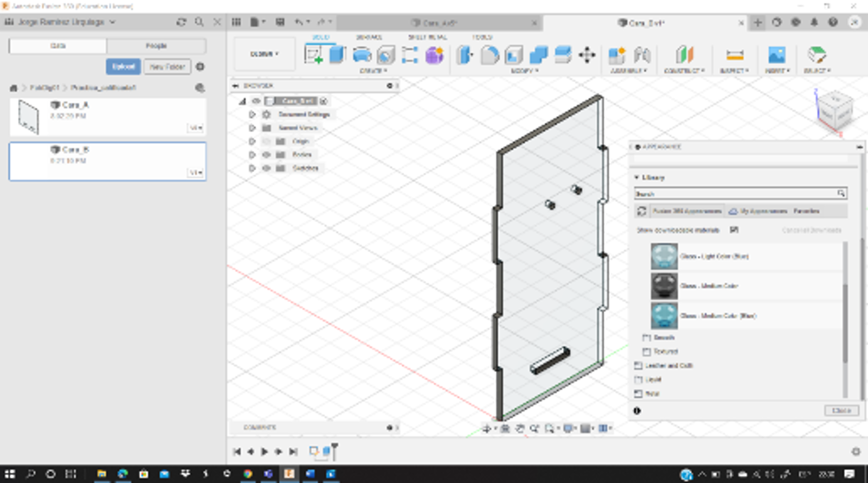Select the Create Sketch tool
Screen dimensions: 868x483
pos(314,55)
